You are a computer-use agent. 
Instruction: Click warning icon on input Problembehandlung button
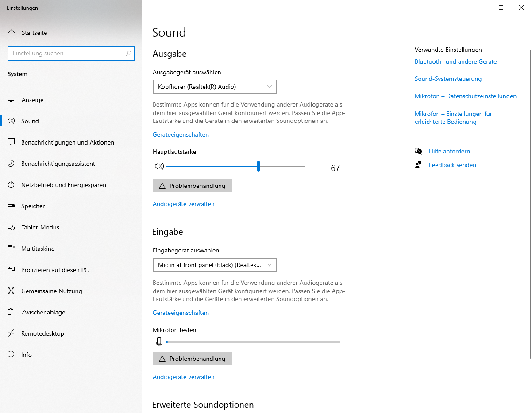(162, 359)
